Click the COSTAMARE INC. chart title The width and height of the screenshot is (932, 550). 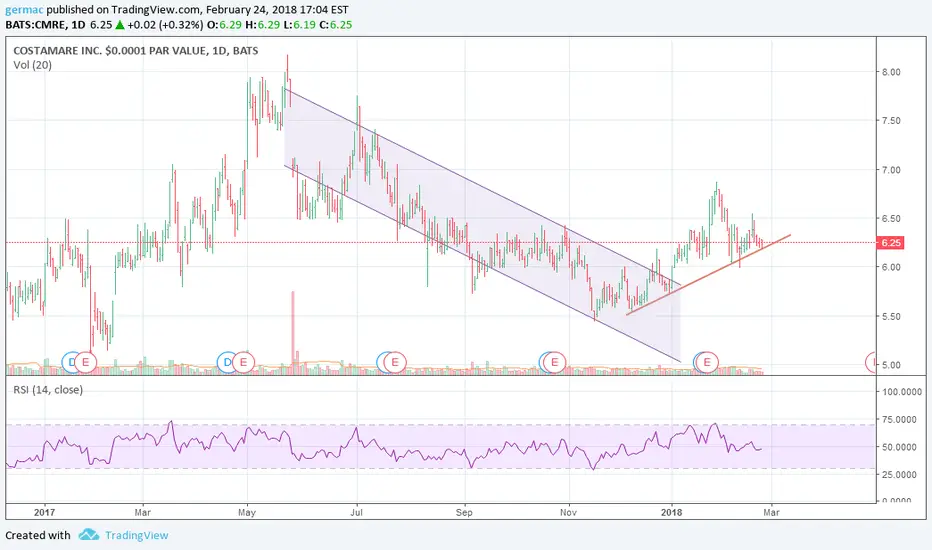tap(136, 51)
